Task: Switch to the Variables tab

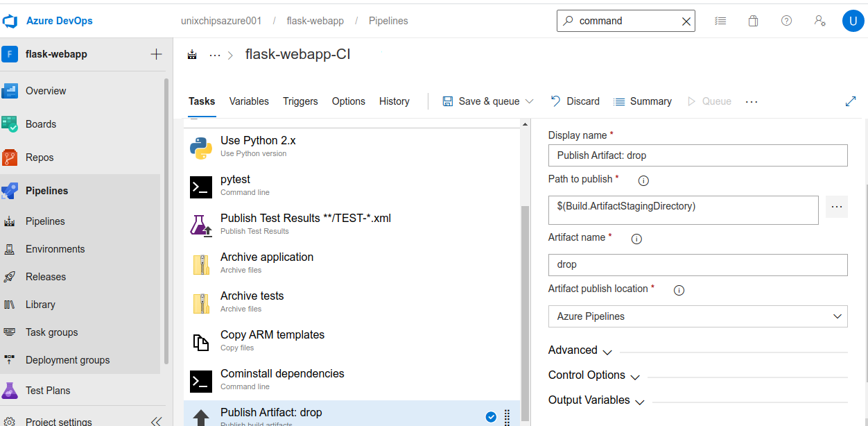Action: (x=249, y=101)
